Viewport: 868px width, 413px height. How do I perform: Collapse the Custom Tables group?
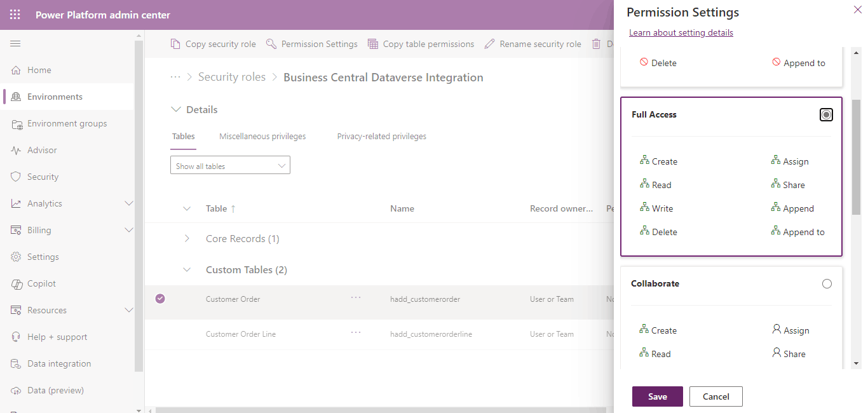coord(187,270)
